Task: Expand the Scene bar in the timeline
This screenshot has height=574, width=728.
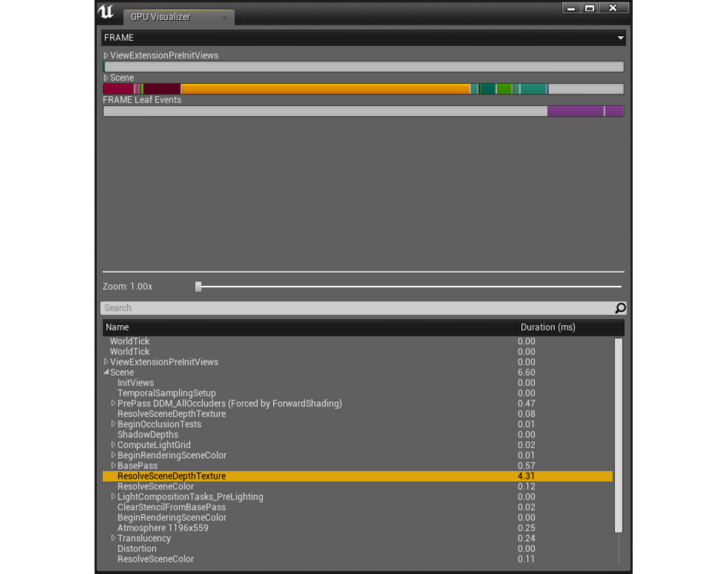Action: point(106,78)
